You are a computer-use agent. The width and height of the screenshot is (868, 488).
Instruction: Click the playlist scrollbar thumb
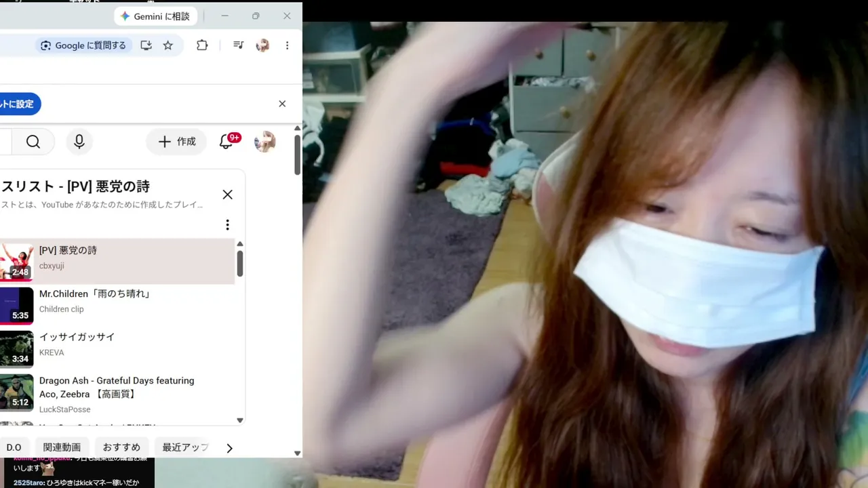(240, 263)
